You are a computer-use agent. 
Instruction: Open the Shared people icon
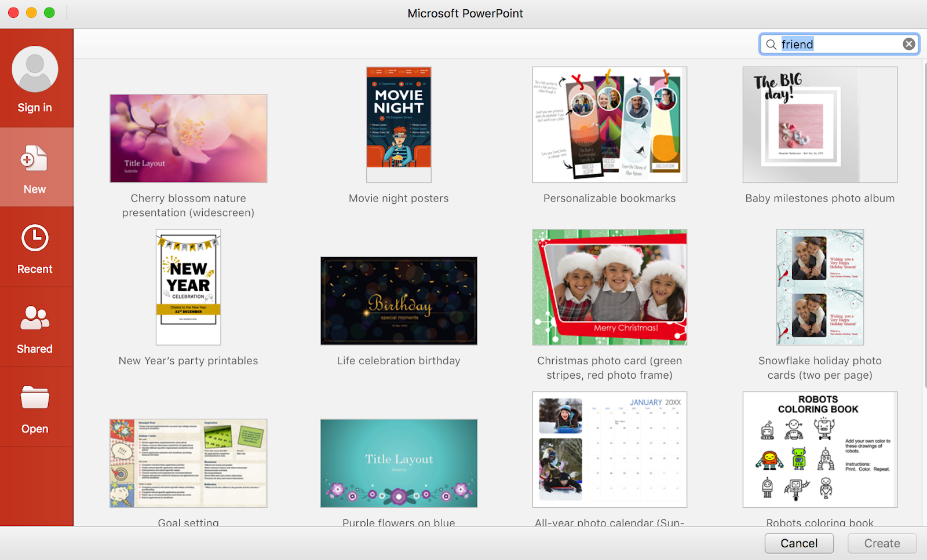click(x=35, y=318)
